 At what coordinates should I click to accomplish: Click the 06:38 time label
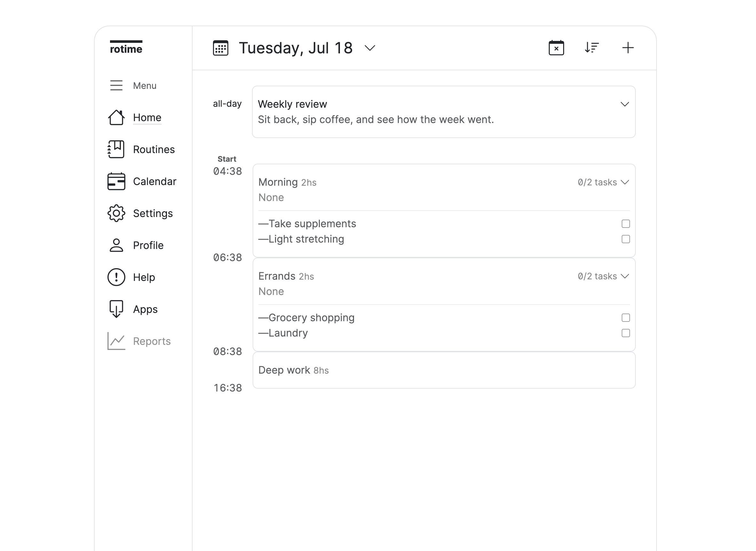pyautogui.click(x=228, y=258)
